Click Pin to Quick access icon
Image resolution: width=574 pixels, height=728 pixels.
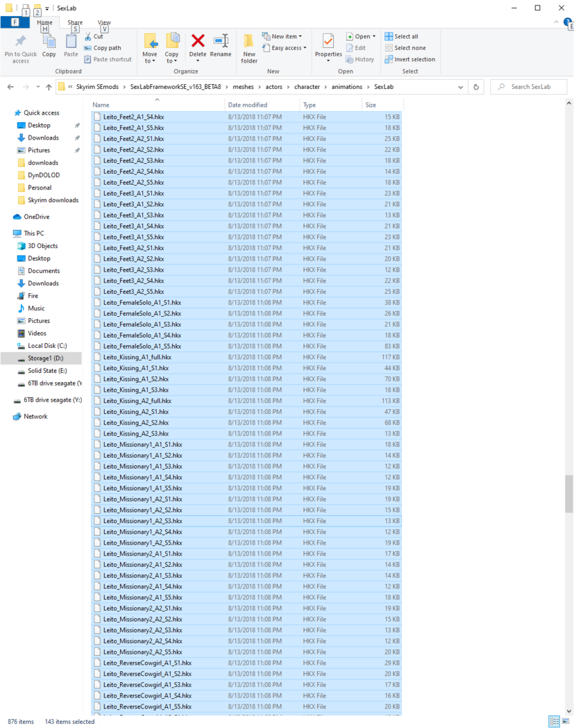tap(20, 42)
